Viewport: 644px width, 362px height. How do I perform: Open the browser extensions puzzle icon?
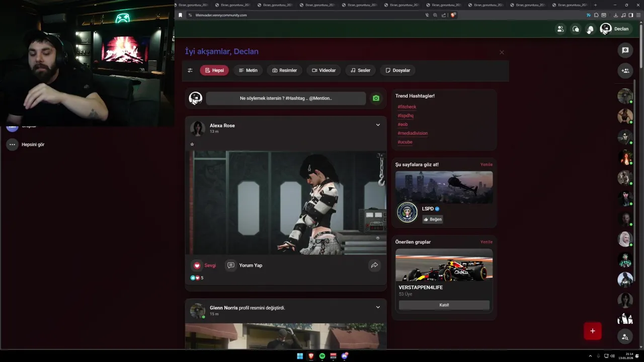tap(596, 15)
